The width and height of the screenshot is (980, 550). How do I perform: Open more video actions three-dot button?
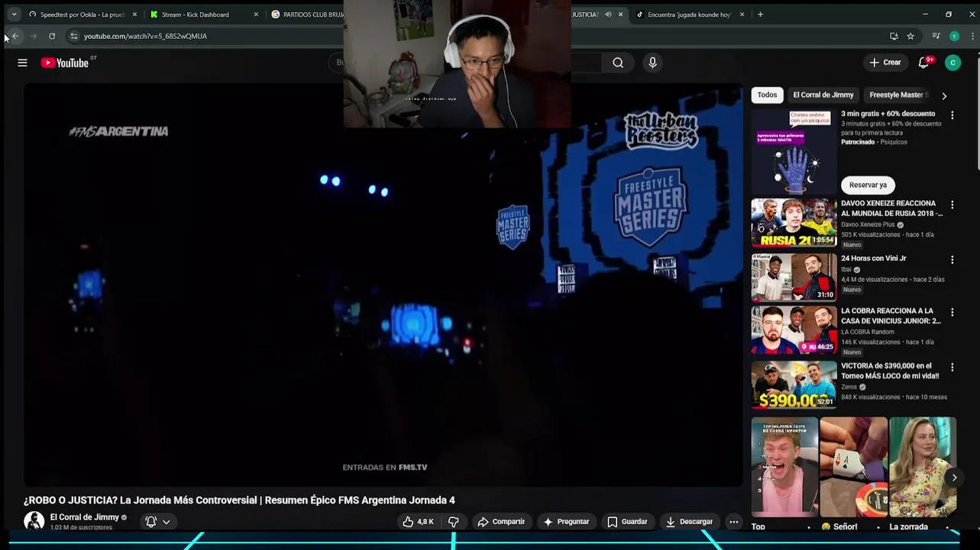point(733,522)
